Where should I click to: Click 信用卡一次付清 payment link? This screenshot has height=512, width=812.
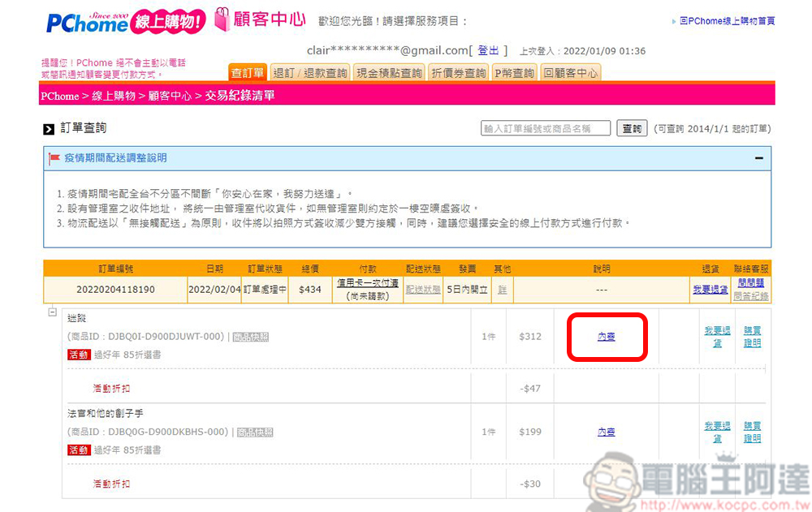(x=368, y=283)
